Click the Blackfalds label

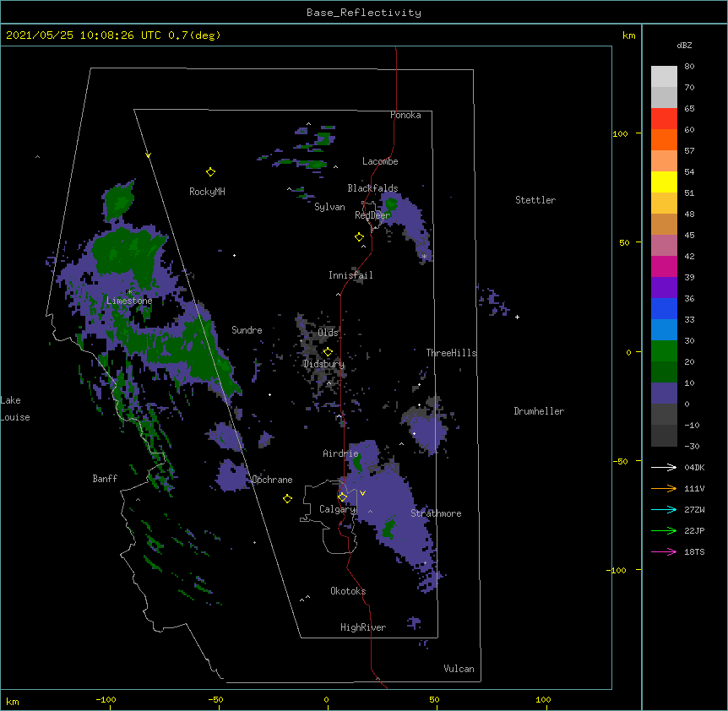coord(372,188)
